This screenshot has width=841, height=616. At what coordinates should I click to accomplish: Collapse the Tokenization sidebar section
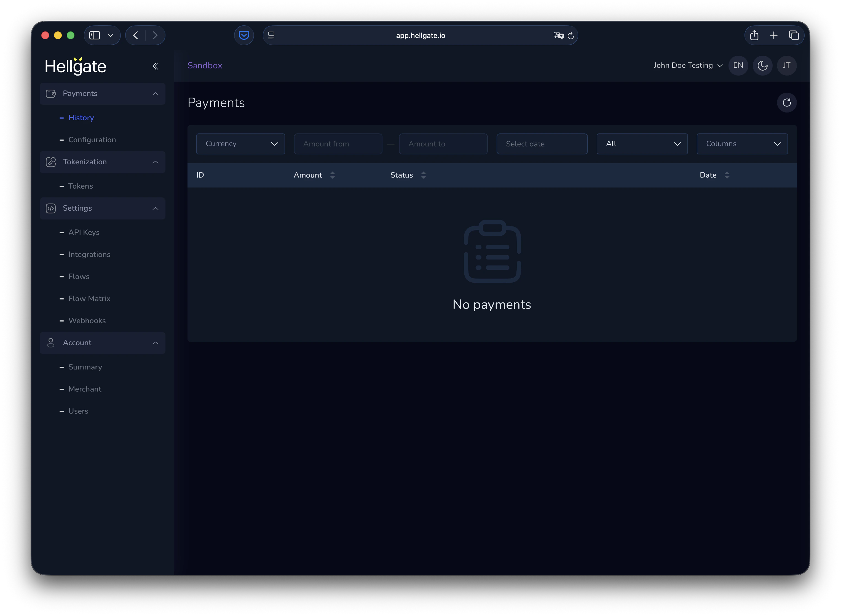156,162
